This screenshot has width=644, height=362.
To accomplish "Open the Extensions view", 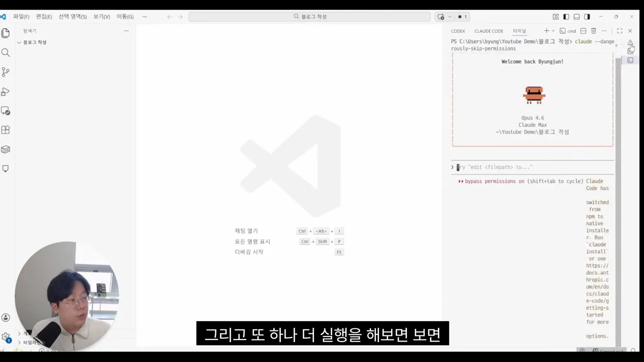I will (x=6, y=130).
